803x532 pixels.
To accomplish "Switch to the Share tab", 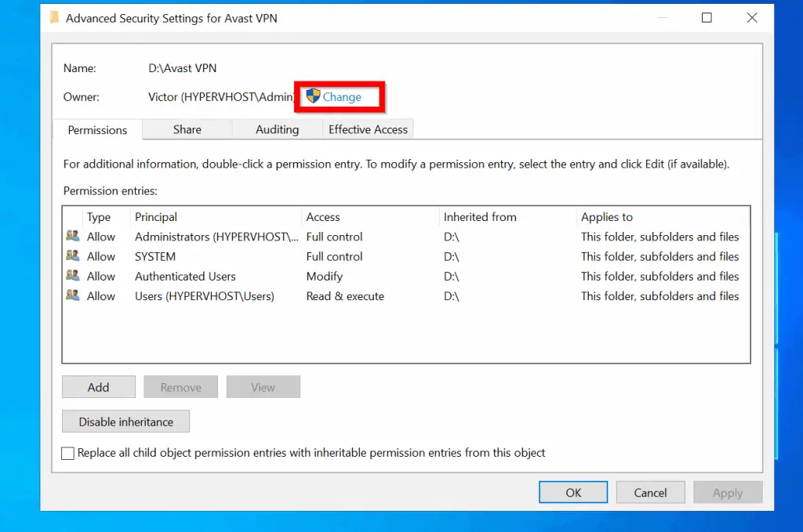I will 187,129.
